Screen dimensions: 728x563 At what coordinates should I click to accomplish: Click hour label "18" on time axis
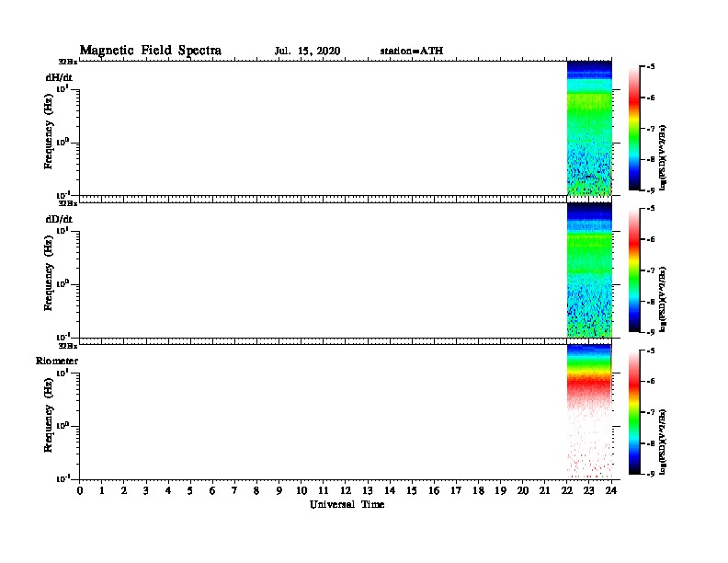coord(478,490)
